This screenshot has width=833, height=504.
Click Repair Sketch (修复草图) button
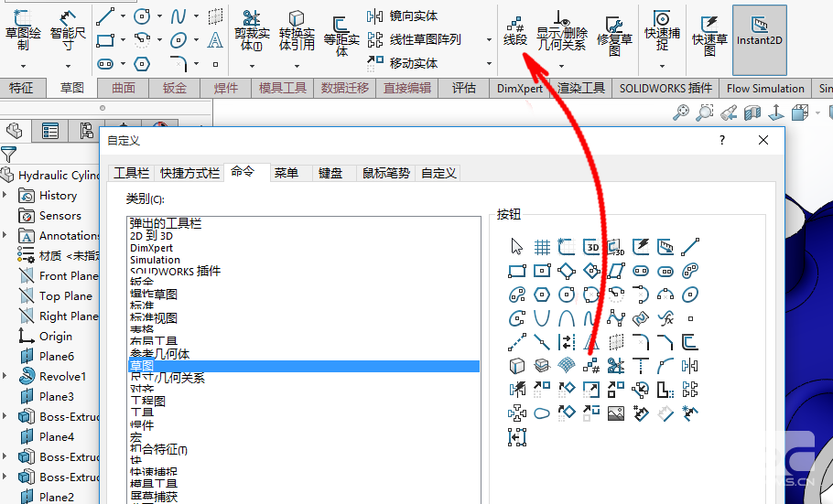(x=614, y=35)
